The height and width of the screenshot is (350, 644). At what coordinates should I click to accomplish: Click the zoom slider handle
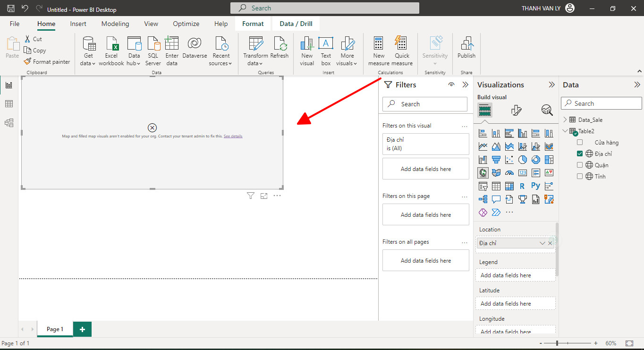[x=558, y=343]
